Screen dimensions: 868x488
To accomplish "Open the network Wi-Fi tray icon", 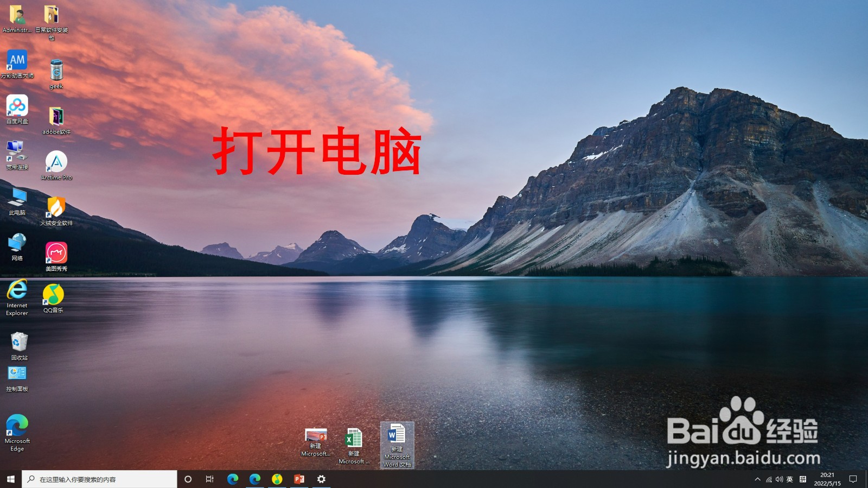I will (769, 479).
